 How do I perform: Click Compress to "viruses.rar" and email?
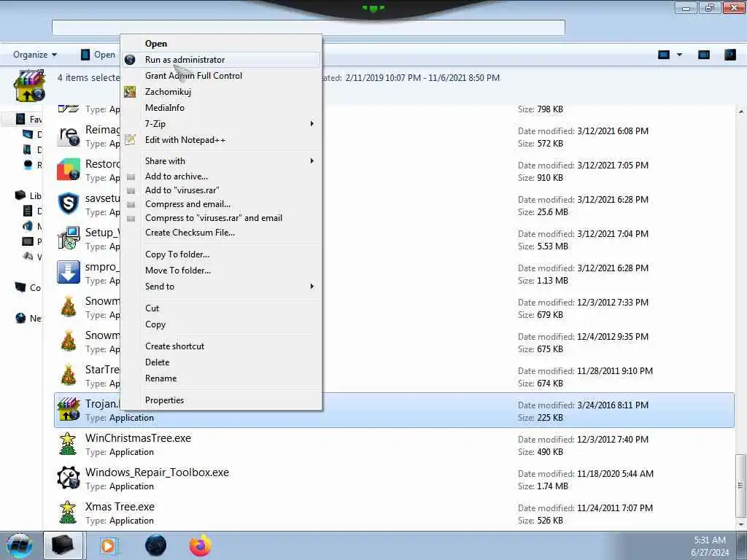tap(214, 218)
